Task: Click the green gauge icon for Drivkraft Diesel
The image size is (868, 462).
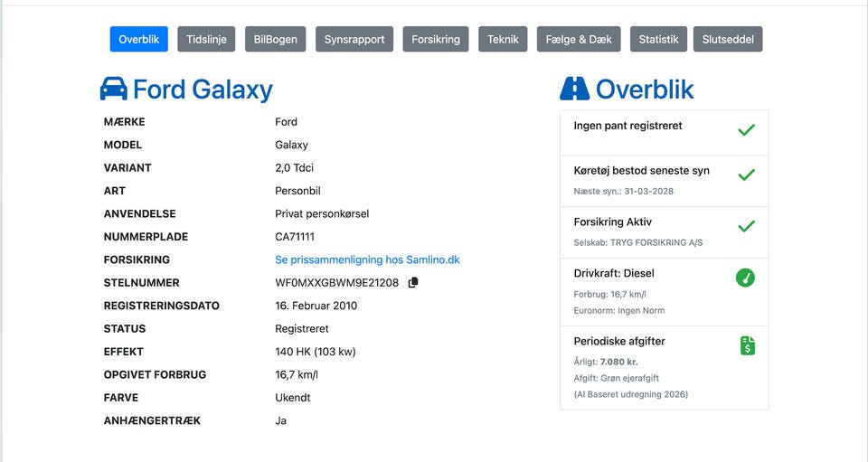Action: (x=746, y=278)
